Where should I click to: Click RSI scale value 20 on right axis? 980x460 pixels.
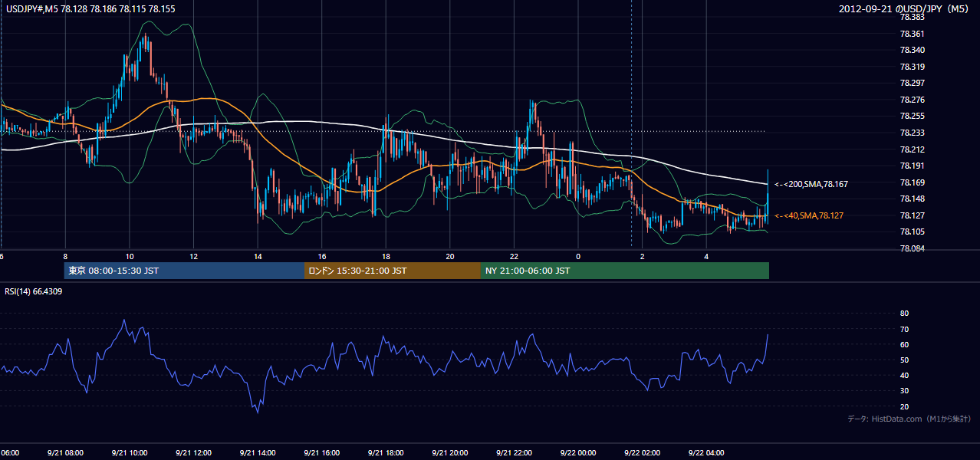click(904, 406)
